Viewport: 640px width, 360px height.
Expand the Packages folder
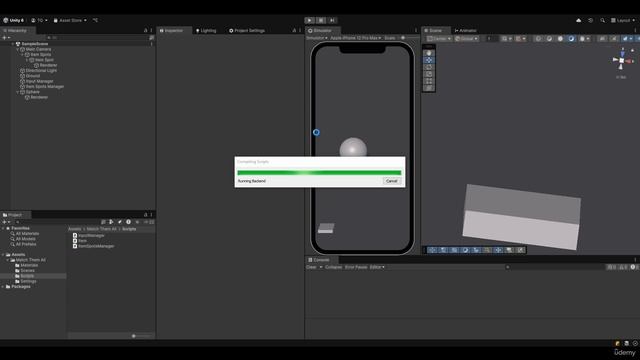(3, 287)
